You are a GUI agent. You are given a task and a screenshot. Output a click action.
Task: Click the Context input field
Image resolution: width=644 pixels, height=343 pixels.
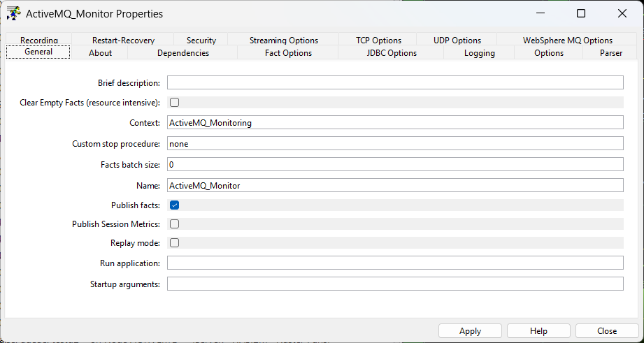(x=395, y=122)
